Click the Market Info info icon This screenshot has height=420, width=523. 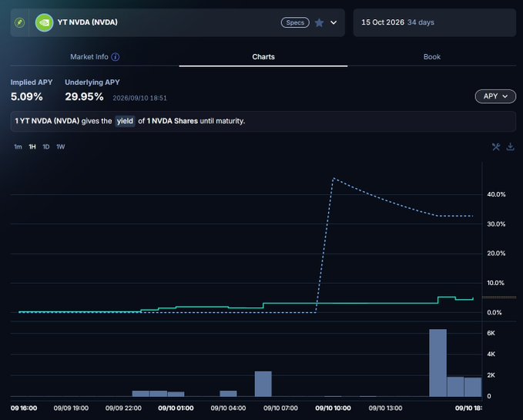coord(116,57)
